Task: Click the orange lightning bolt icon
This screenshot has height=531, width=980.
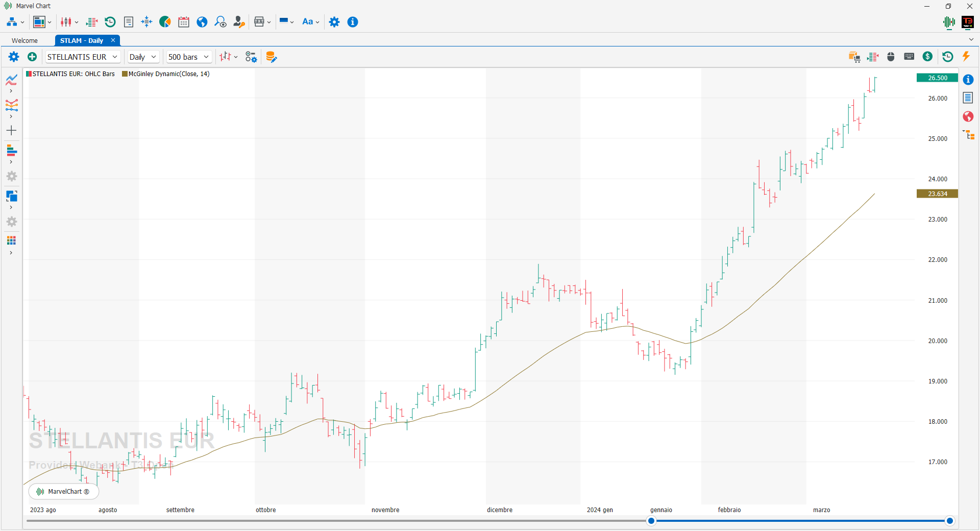Action: (x=966, y=57)
